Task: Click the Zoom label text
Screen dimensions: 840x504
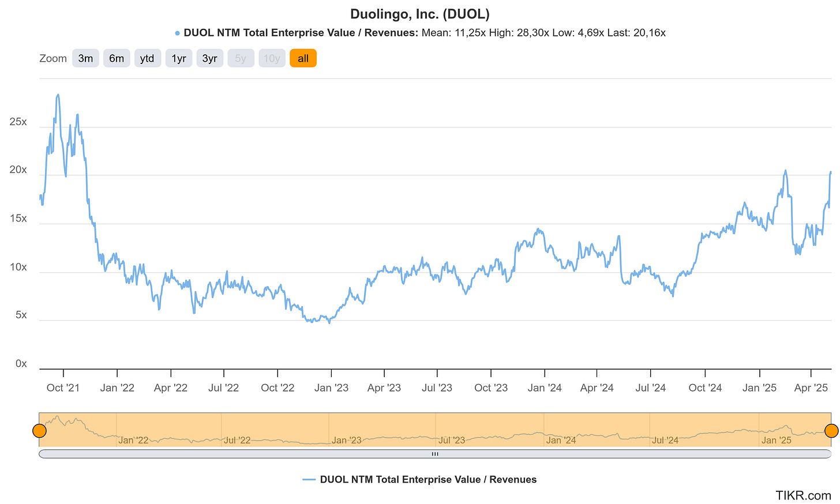Action: [53, 58]
